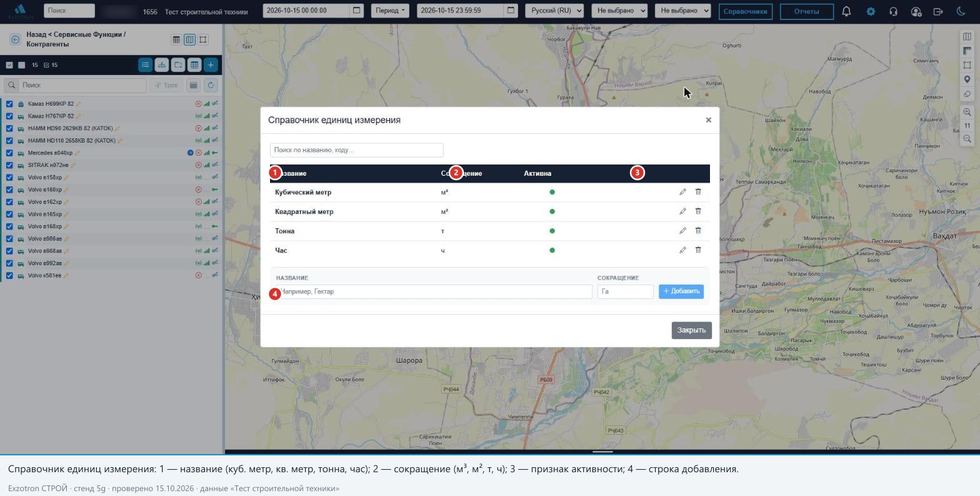Edit the Кубический метр unit row

pos(682,192)
